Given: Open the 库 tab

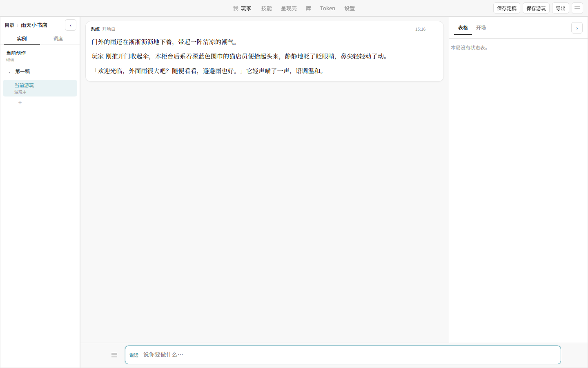Looking at the screenshot, I should 308,8.
